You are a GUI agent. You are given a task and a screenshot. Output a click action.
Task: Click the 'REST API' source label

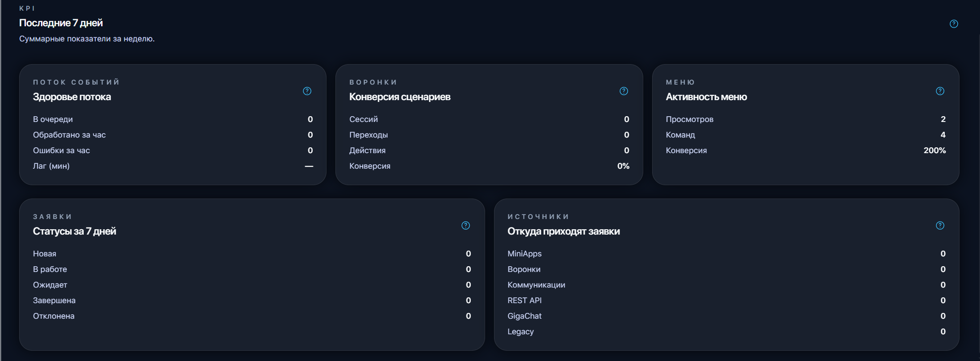coord(524,300)
